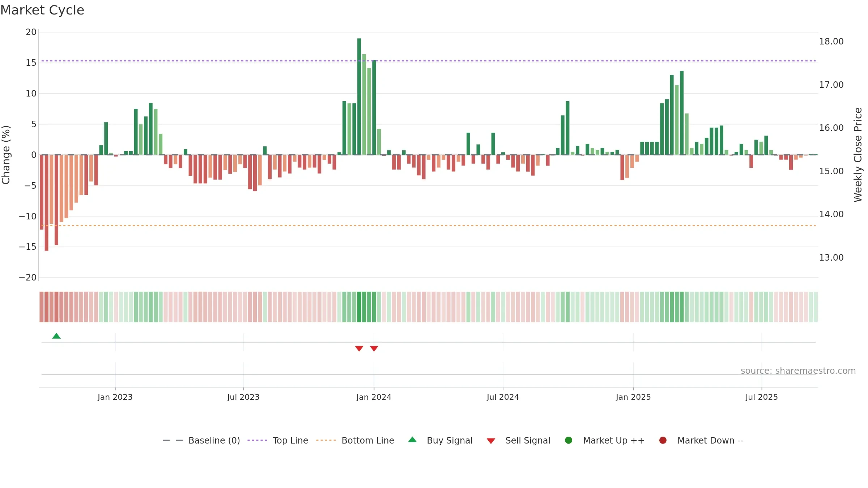Screen dimensions: 868x488
Task: Click the orange dotted line swatch in legend
Action: [x=326, y=440]
